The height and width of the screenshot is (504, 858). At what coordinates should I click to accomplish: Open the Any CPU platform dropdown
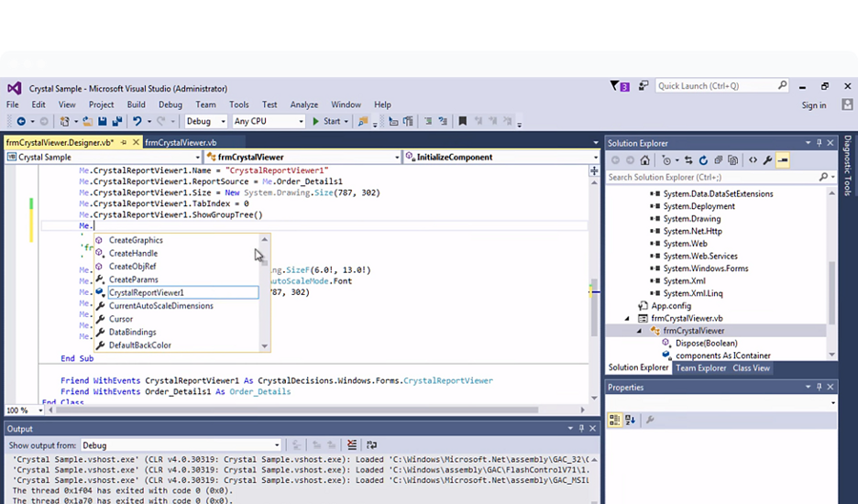(268, 121)
